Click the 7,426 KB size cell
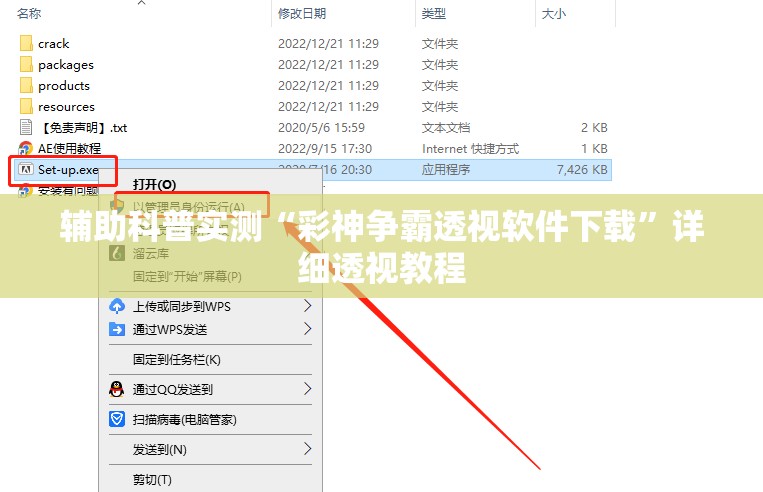The image size is (763, 492). (582, 169)
